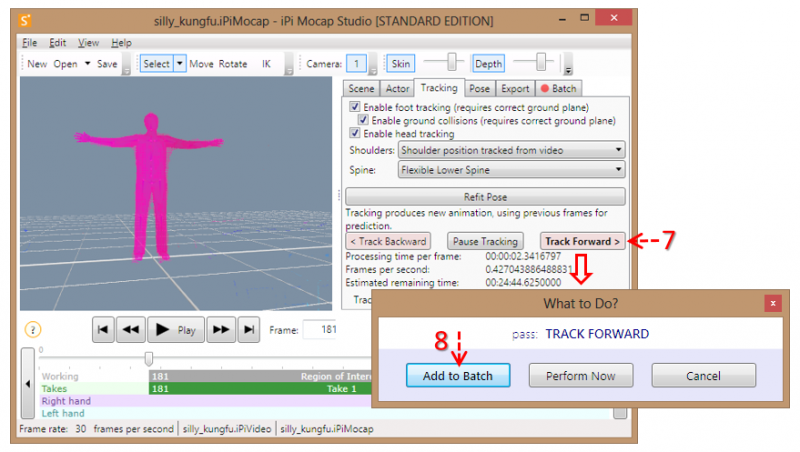Jump to the first frame
The width and height of the screenshot is (800, 452).
[x=103, y=330]
